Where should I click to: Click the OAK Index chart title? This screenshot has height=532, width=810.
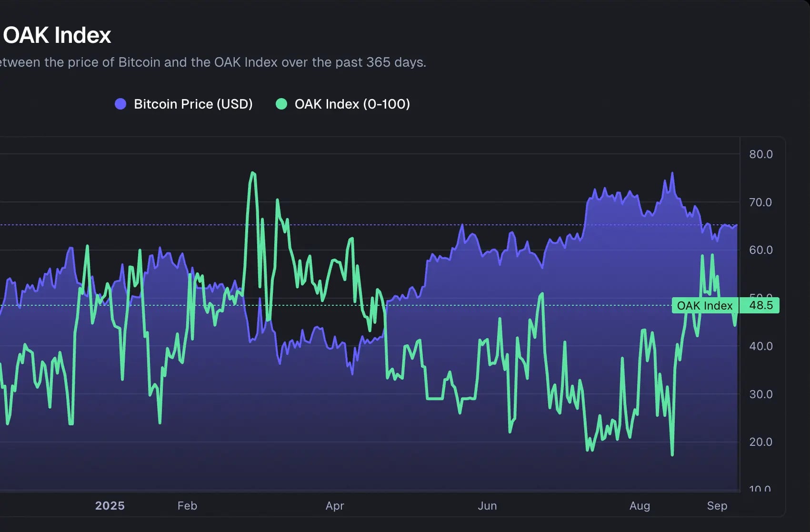click(57, 35)
